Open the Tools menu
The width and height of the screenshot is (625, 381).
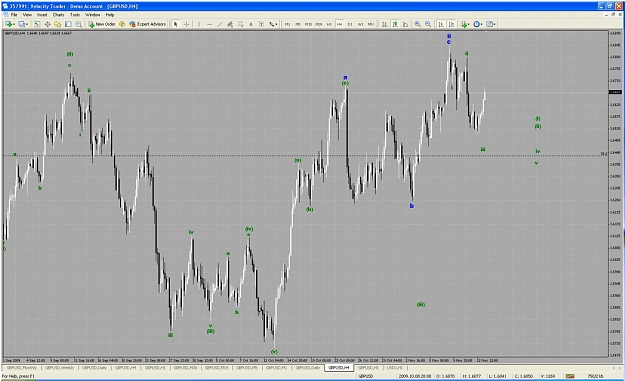(75, 15)
